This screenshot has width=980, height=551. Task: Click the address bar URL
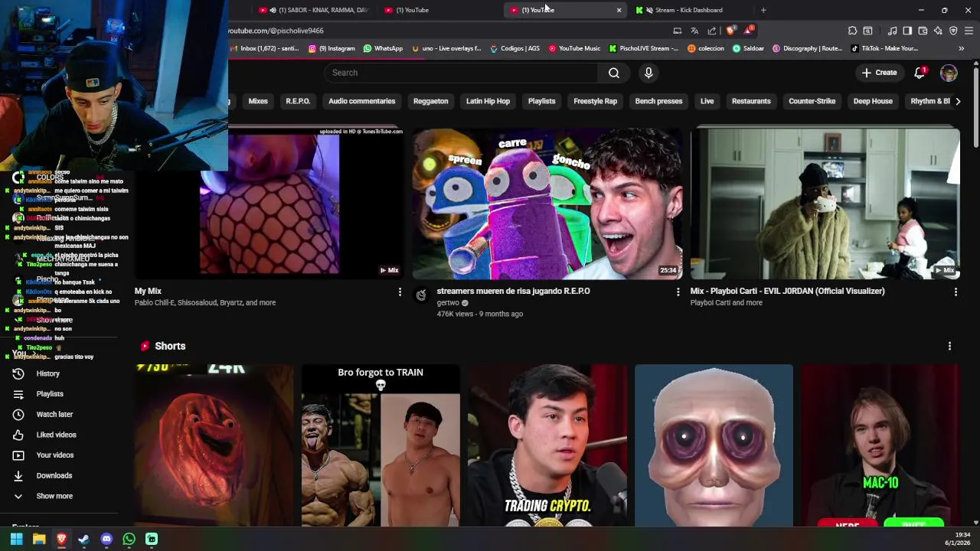276,31
